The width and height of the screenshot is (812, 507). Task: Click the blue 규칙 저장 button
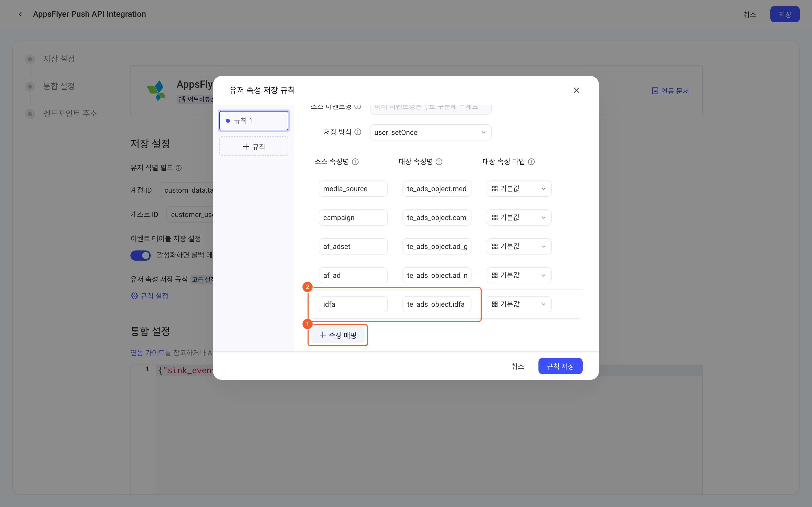(560, 366)
